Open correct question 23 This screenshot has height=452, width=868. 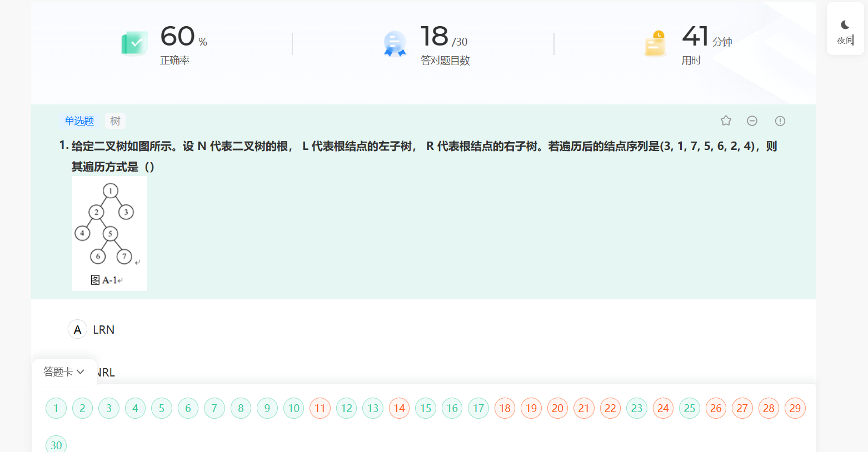(637, 408)
